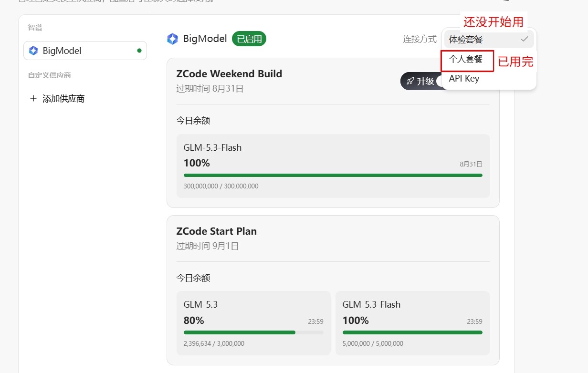
Task: Choose 个人套餐 in the connection dropdown
Action: pos(467,60)
